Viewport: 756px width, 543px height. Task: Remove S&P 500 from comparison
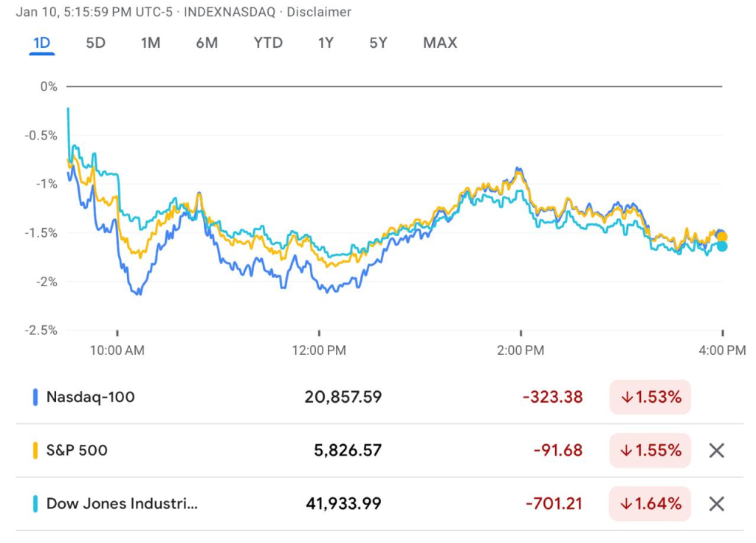pyautogui.click(x=716, y=450)
